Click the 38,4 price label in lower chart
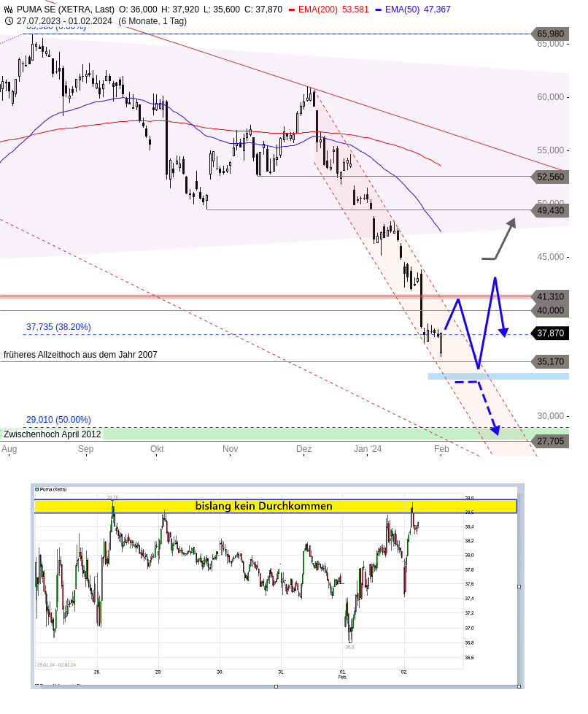588x714 pixels. pos(469,526)
